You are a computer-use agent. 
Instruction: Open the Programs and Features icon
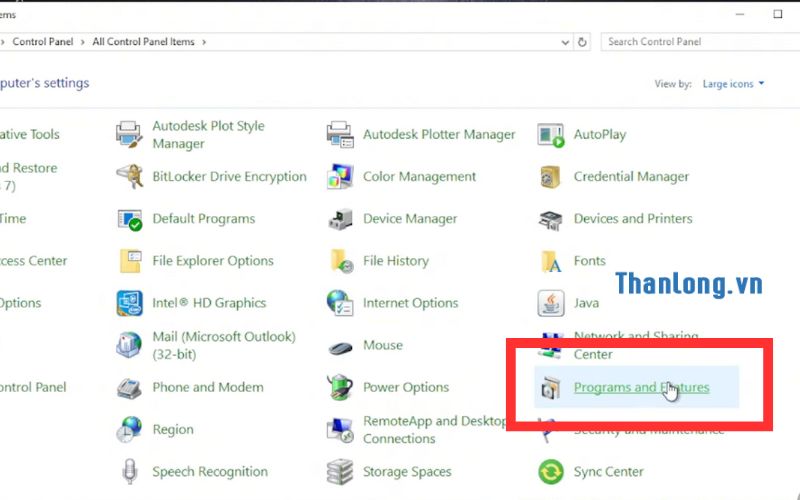pos(551,388)
